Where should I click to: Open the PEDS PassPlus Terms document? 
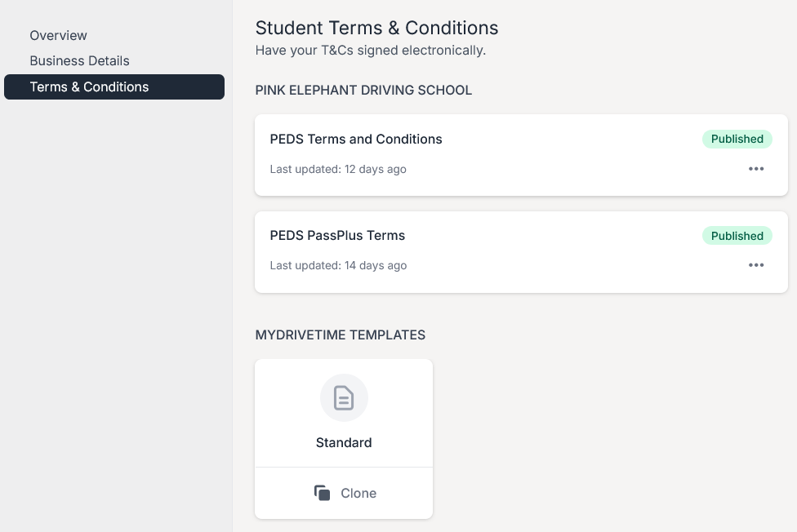pos(337,235)
